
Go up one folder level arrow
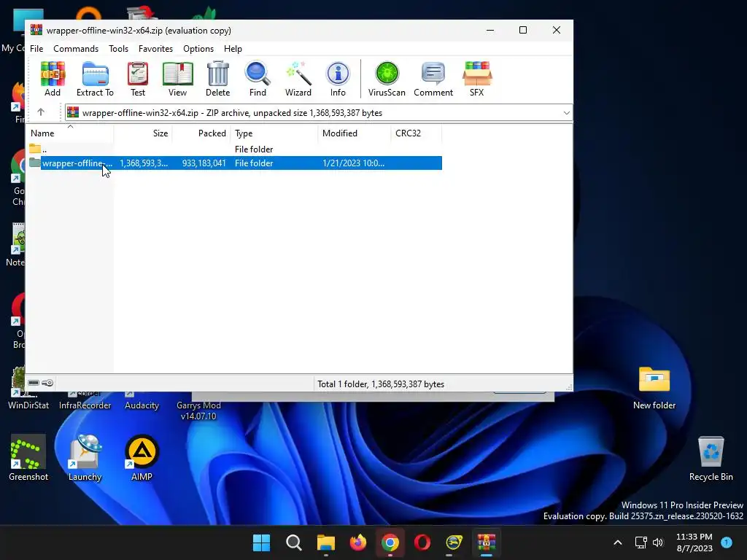(x=41, y=112)
